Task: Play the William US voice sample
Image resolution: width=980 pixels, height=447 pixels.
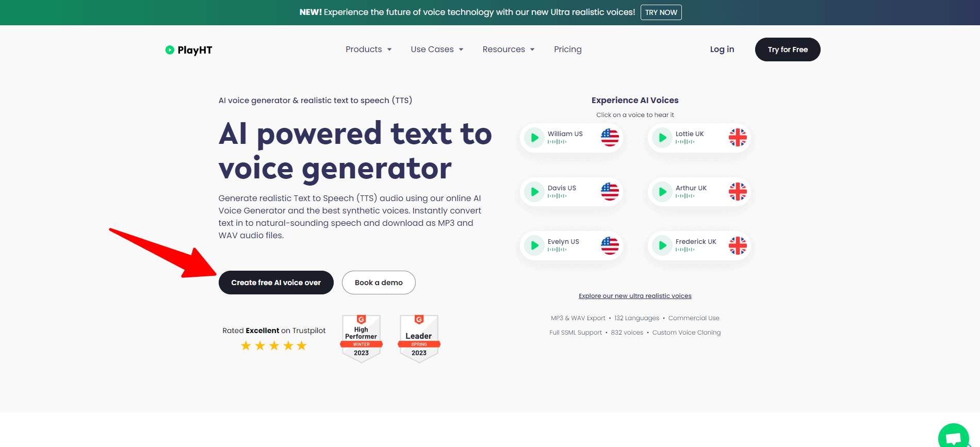Action: [x=534, y=138]
